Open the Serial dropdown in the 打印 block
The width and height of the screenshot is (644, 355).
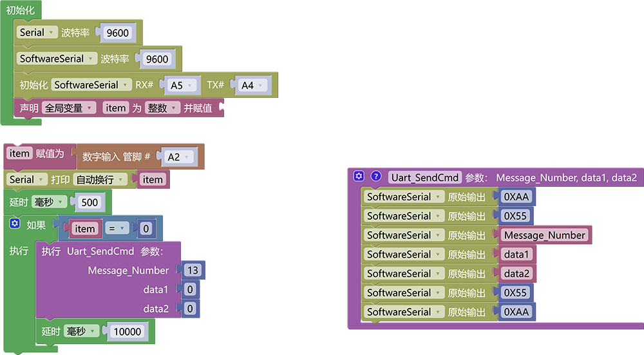(26, 180)
